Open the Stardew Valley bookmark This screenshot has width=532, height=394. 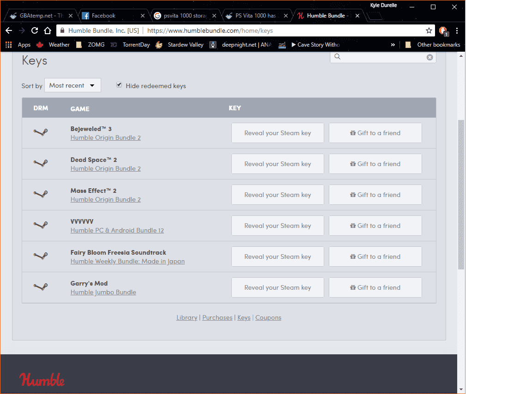pyautogui.click(x=180, y=45)
